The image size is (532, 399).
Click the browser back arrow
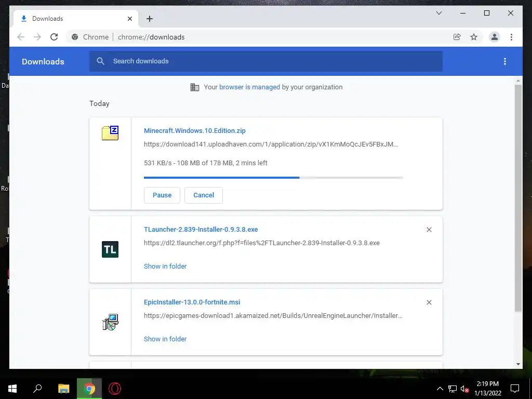coord(21,37)
